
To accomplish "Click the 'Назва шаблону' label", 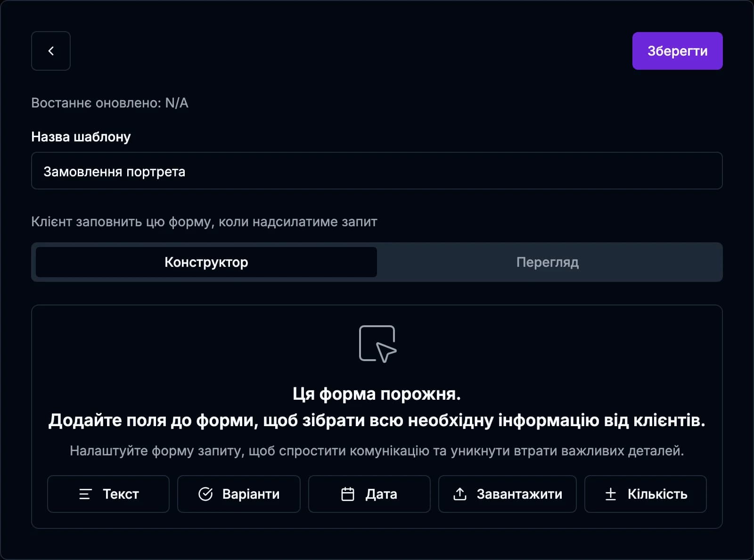I will [81, 137].
